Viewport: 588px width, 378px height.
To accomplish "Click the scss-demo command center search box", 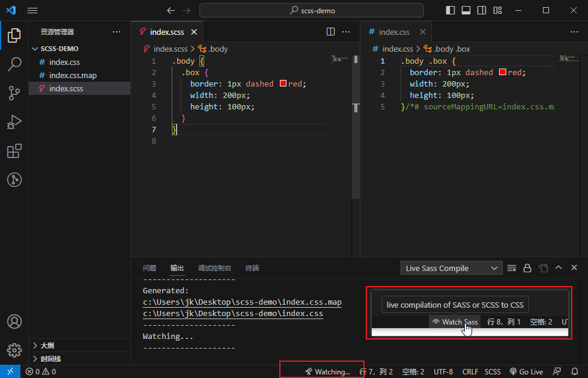I will click(312, 10).
